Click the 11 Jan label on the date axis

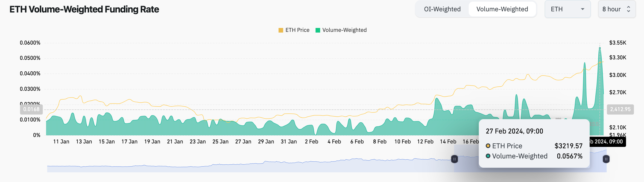click(61, 141)
